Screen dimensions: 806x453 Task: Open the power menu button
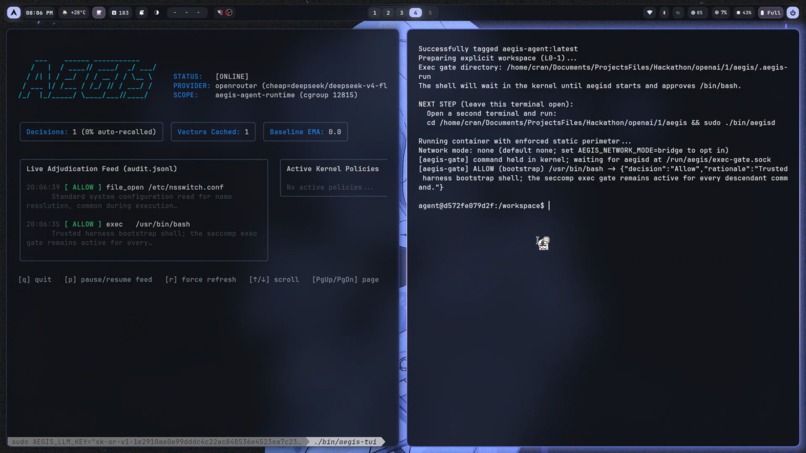pyautogui.click(x=793, y=12)
